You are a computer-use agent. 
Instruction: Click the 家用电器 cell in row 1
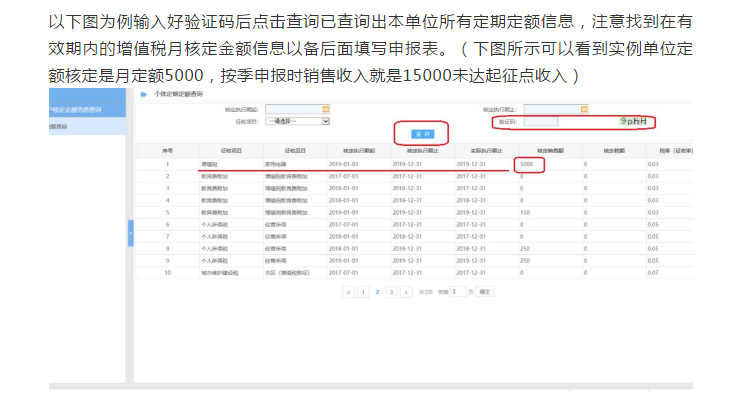click(x=276, y=164)
